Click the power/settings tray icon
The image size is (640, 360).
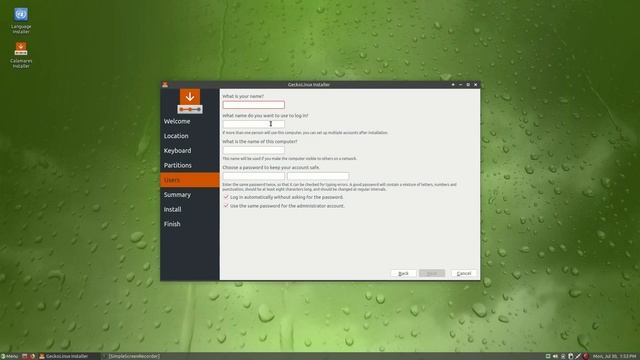tap(578, 356)
